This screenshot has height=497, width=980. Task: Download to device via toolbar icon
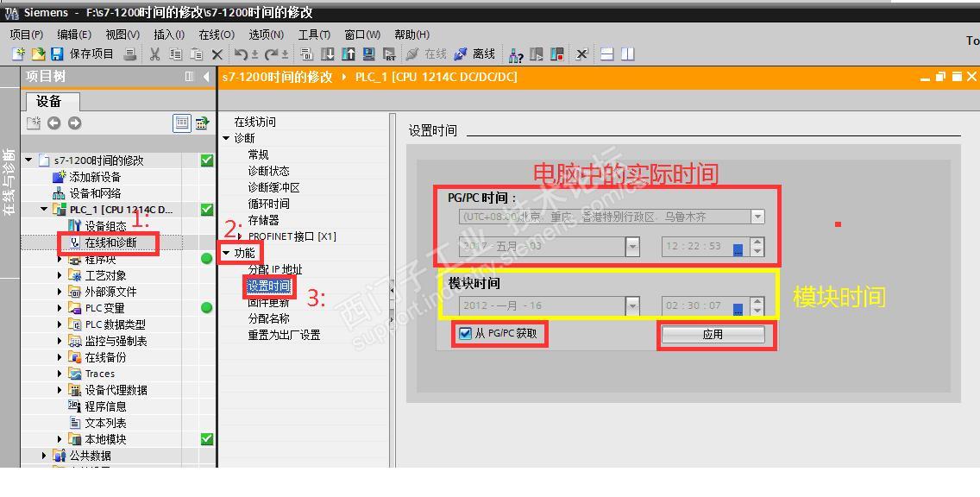[x=328, y=54]
